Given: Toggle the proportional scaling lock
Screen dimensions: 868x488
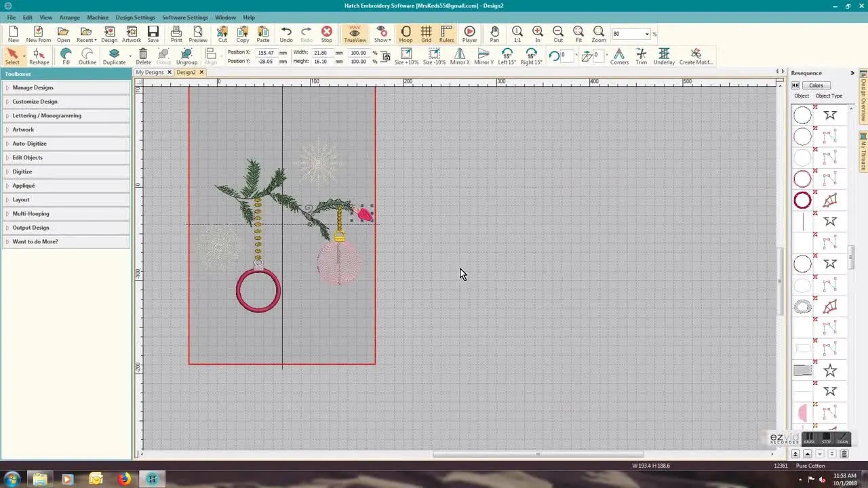Looking at the screenshot, I should pyautogui.click(x=386, y=57).
